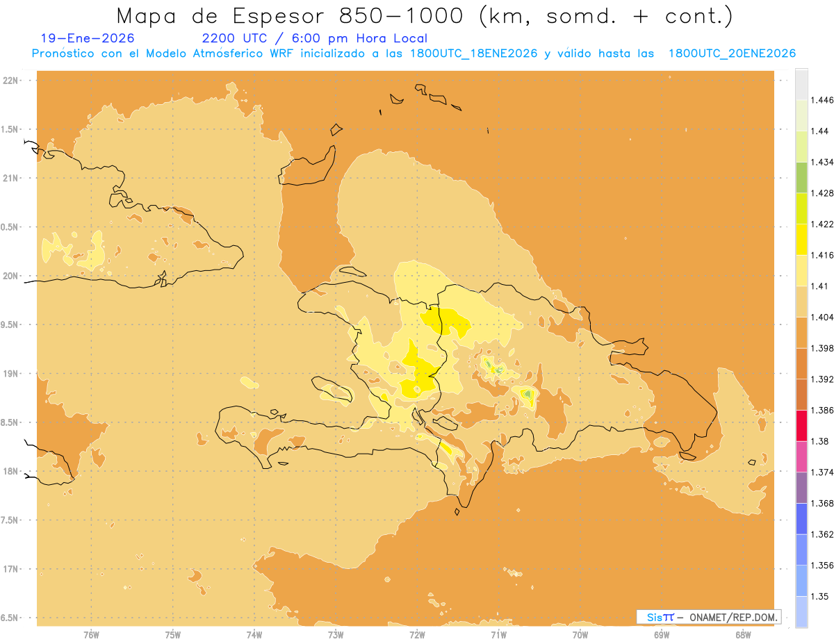The image size is (834, 644).
Task: Click the latitude label '8.5N'
Action: (x=10, y=422)
